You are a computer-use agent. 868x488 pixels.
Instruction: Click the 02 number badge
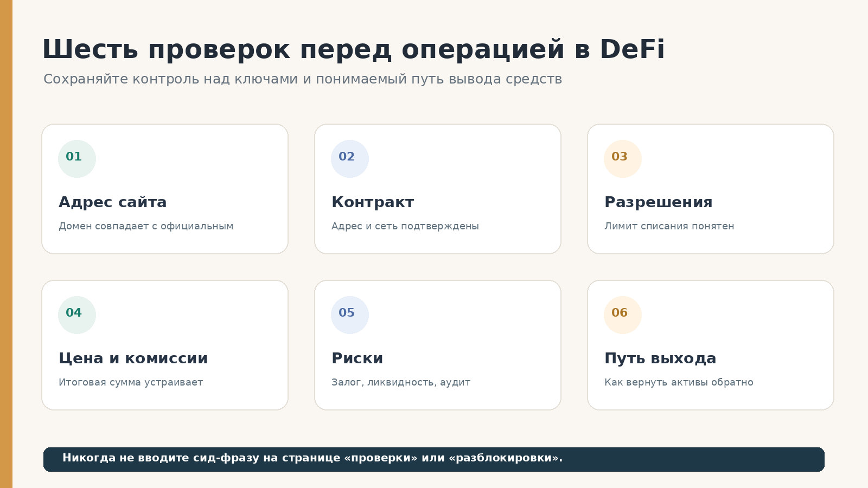click(x=350, y=159)
